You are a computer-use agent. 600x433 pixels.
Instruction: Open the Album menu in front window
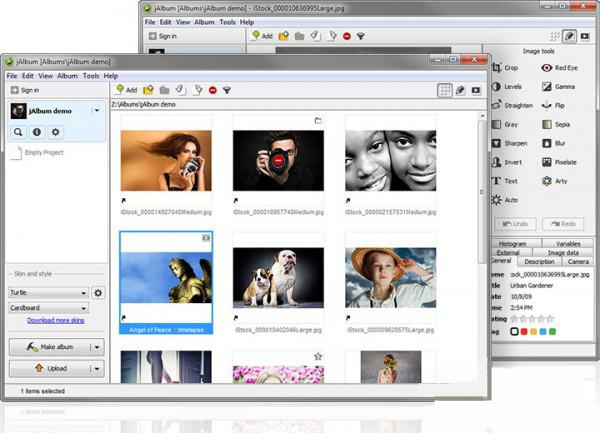(67, 76)
